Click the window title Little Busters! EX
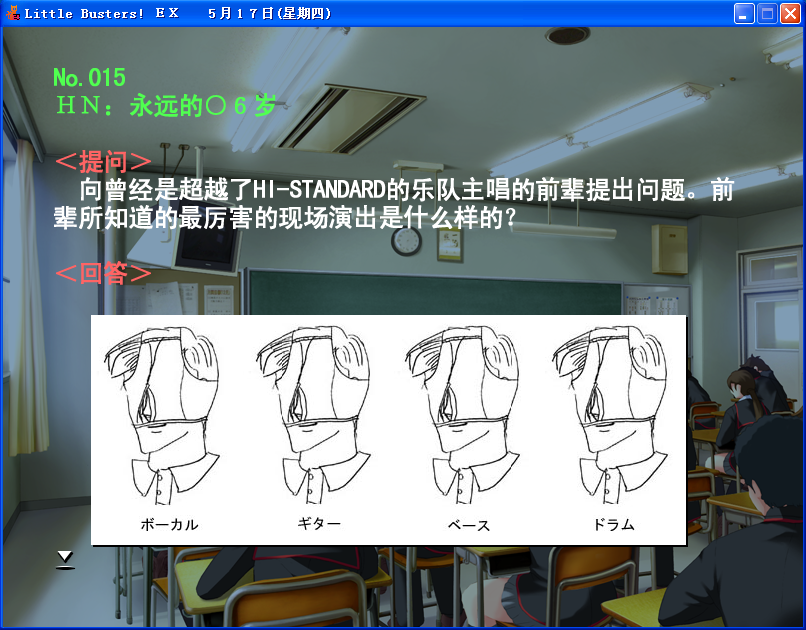 102,13
